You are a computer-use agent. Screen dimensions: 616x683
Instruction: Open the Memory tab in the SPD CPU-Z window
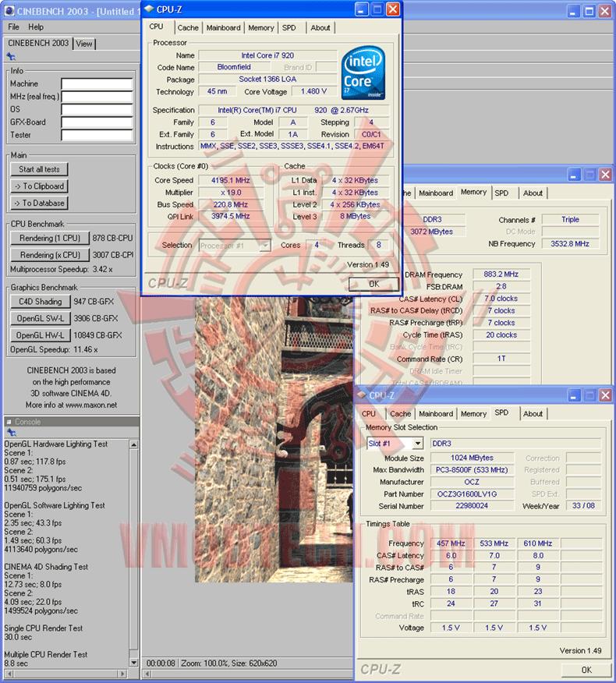[473, 414]
